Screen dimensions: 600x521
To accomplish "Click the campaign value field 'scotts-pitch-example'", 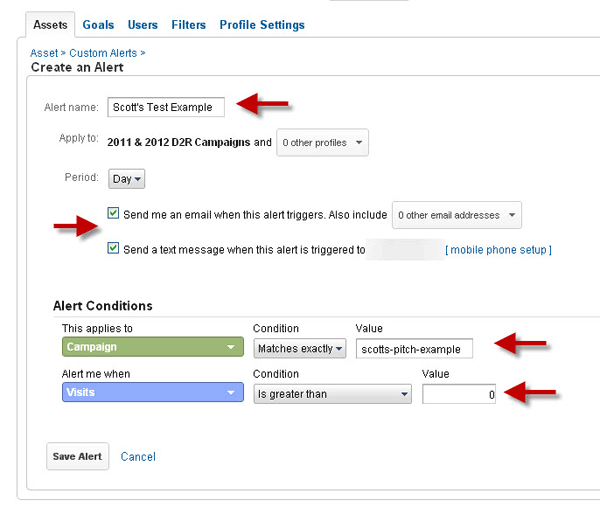I will (x=414, y=348).
